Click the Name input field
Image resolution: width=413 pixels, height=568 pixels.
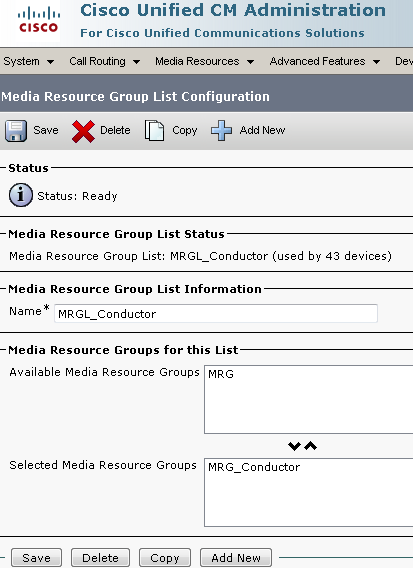[x=216, y=313]
